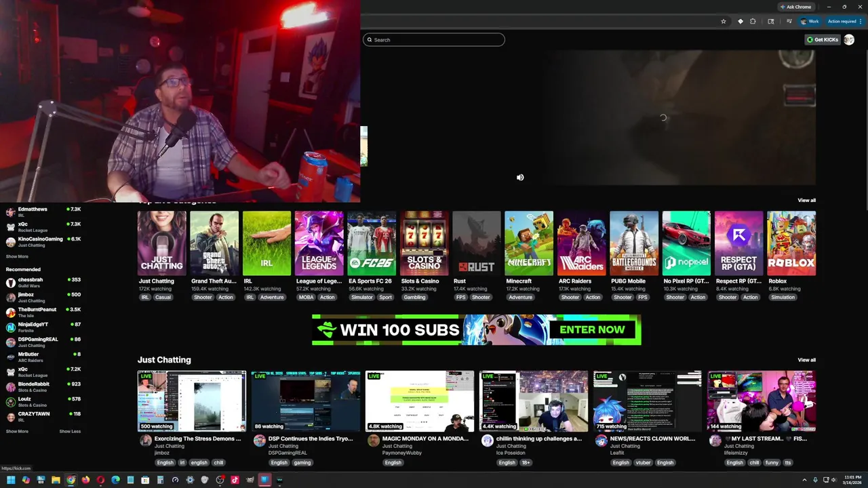Bookmark this page with the star icon
The width and height of the screenshot is (868, 488).
pos(724,22)
